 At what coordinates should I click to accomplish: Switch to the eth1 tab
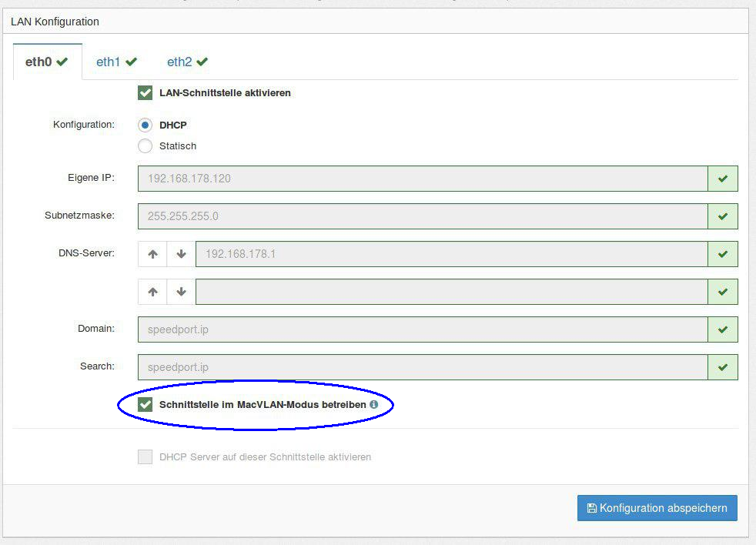(116, 62)
